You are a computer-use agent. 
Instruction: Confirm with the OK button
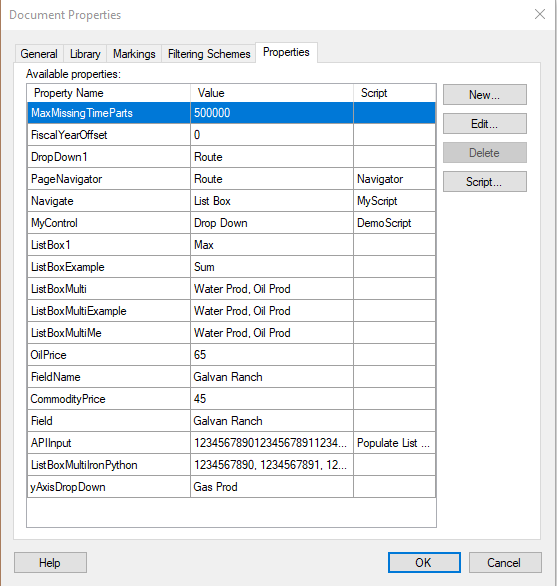[424, 562]
